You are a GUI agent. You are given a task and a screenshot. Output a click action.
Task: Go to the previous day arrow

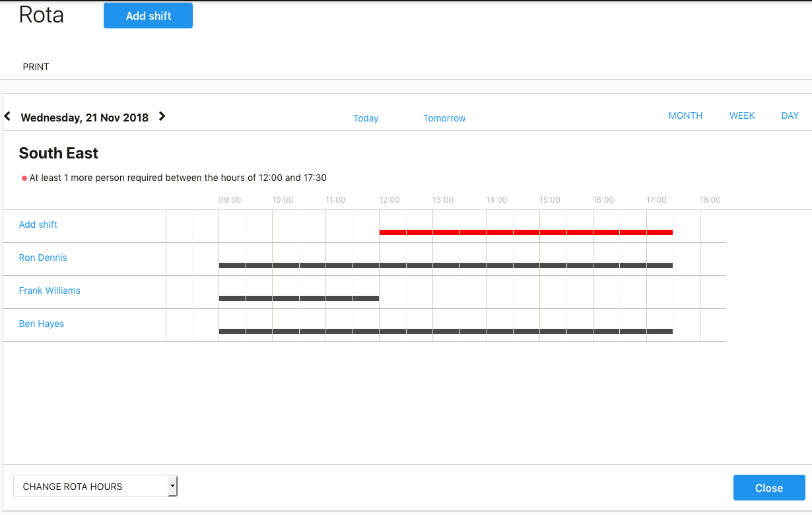[7, 116]
